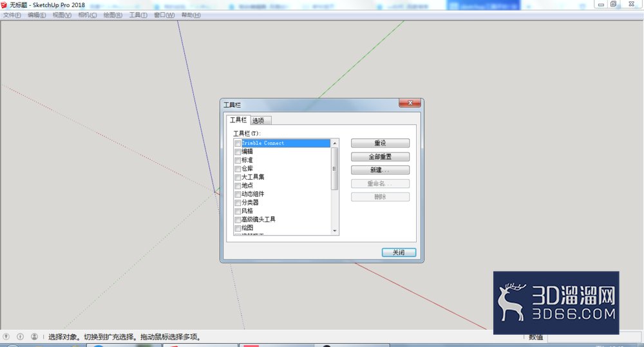Screen dimensions: 644x347
Task: Toggle the 绘图 toolbar checkbox
Action: click(x=238, y=228)
